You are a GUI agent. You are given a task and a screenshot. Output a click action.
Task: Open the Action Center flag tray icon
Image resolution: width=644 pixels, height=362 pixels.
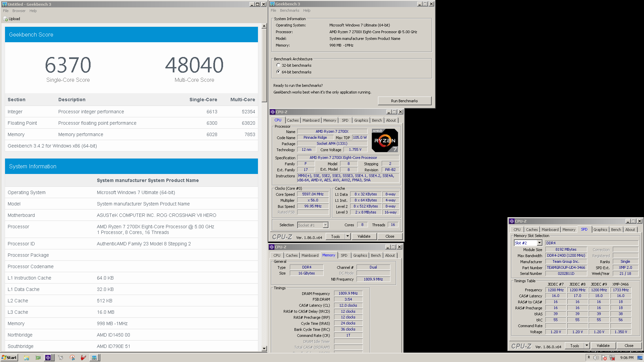coord(604,358)
